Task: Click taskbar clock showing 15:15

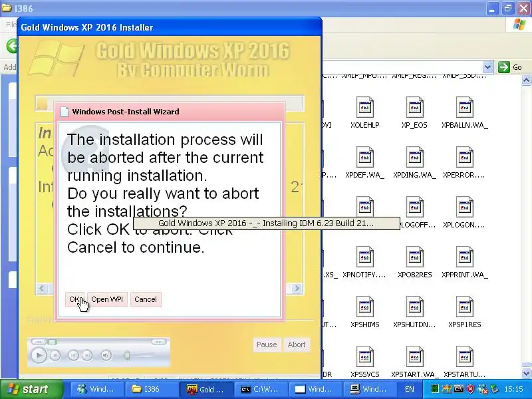Action: [513, 389]
